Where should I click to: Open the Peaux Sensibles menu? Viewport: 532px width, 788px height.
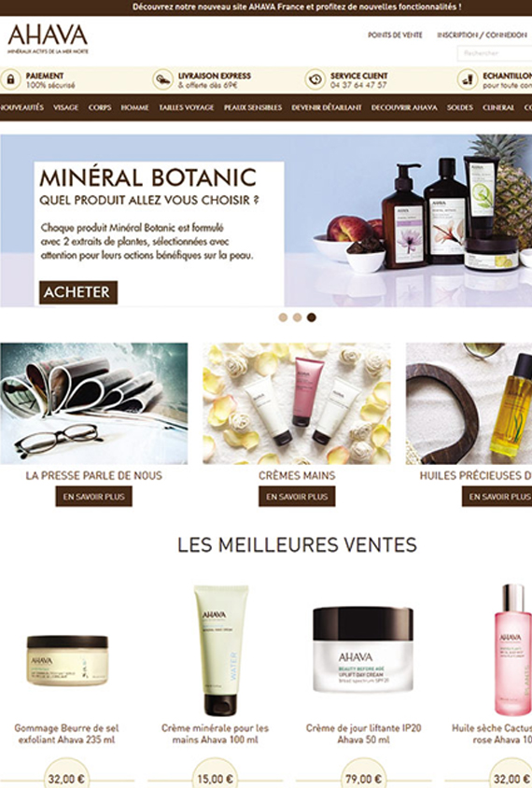click(x=253, y=107)
